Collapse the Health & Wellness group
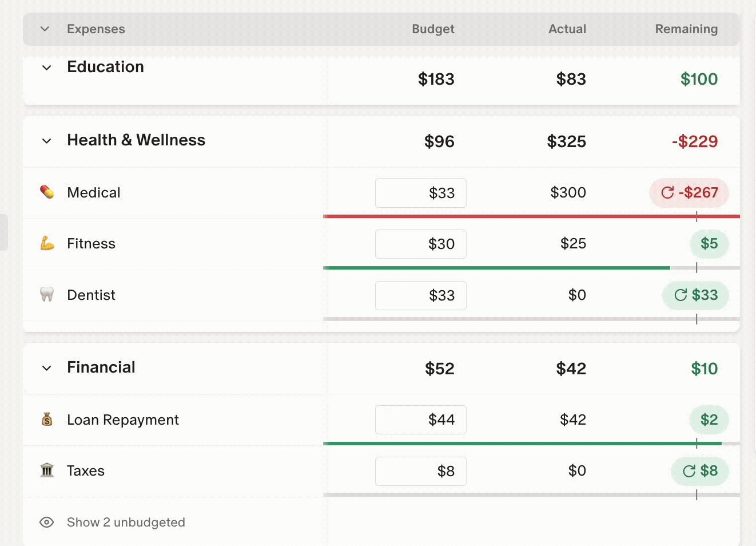The width and height of the screenshot is (756, 546). [47, 141]
